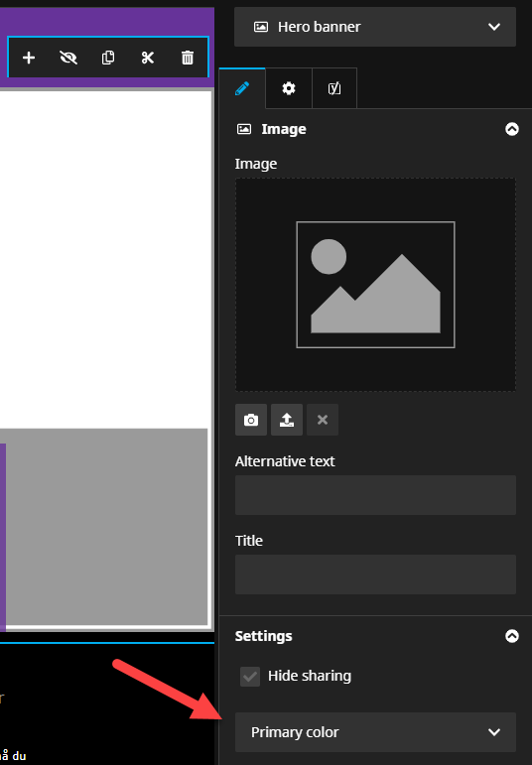Open the Primary color dropdown

[x=375, y=732]
